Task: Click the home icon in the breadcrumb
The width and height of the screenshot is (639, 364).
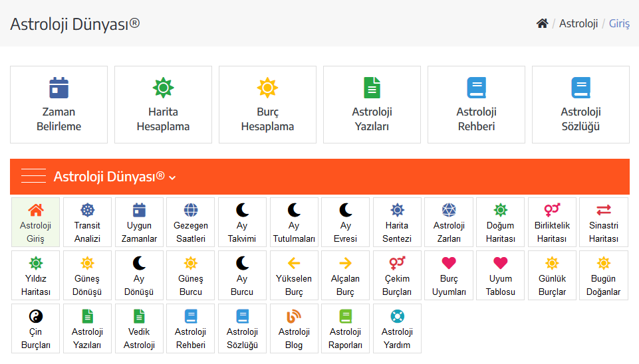Action: [542, 24]
